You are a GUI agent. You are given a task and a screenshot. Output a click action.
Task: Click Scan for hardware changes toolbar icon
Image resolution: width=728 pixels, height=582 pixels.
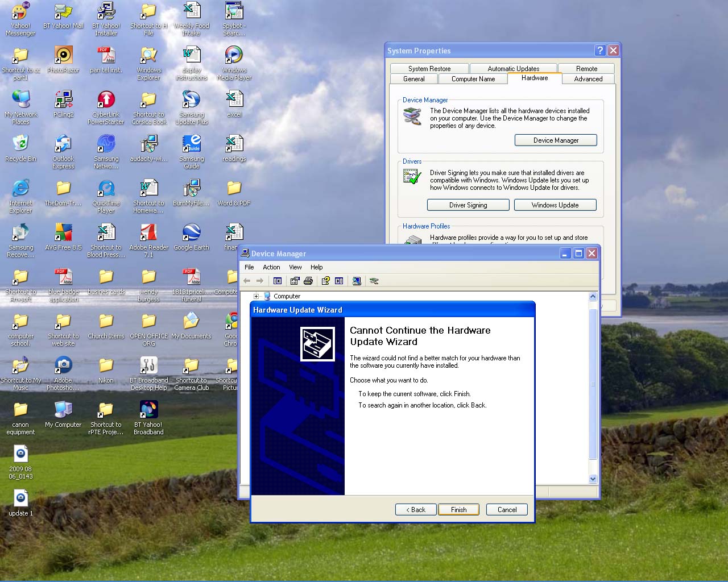click(357, 281)
